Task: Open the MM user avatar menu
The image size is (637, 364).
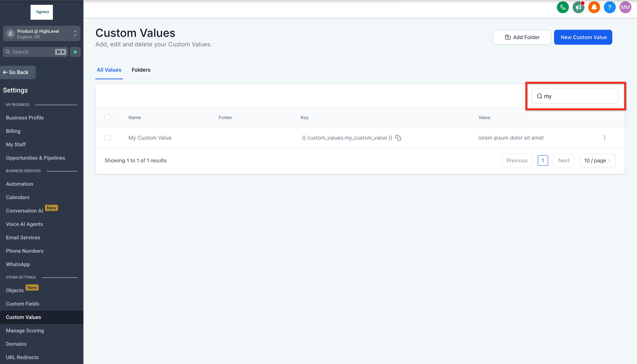Action: point(625,7)
